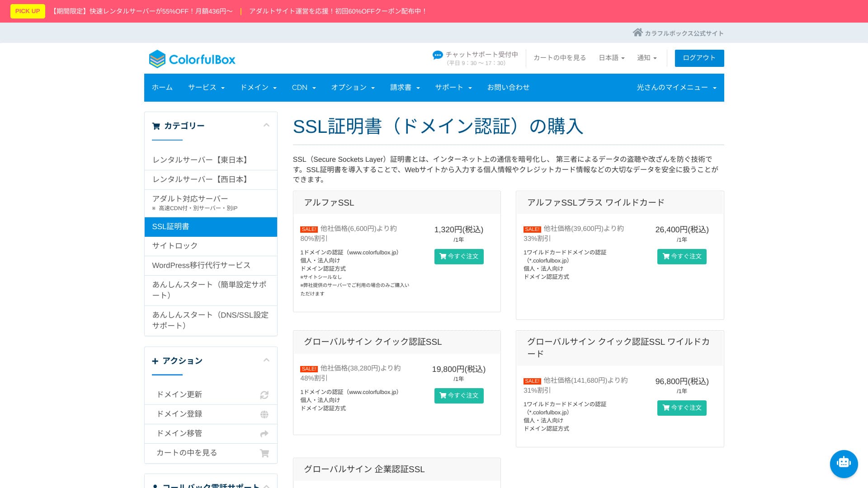Collapse the アクション panel chevron
Screen dimensions: 868x488
pyautogui.click(x=266, y=360)
